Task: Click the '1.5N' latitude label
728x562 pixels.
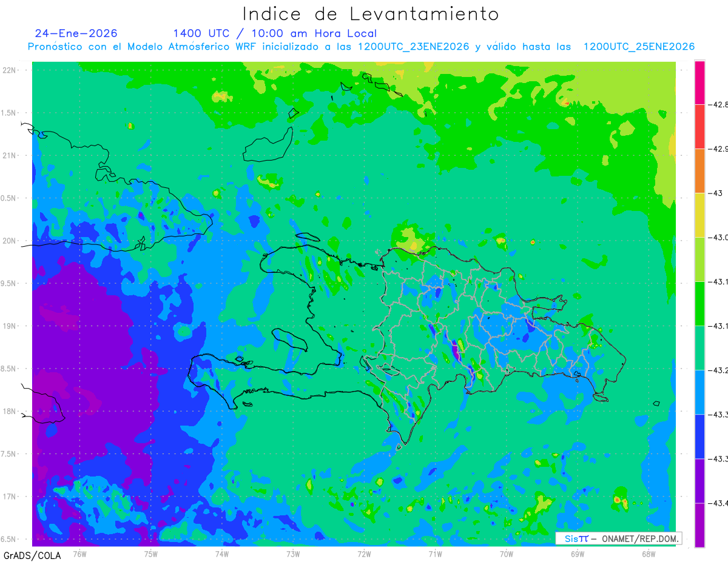Action: point(9,113)
